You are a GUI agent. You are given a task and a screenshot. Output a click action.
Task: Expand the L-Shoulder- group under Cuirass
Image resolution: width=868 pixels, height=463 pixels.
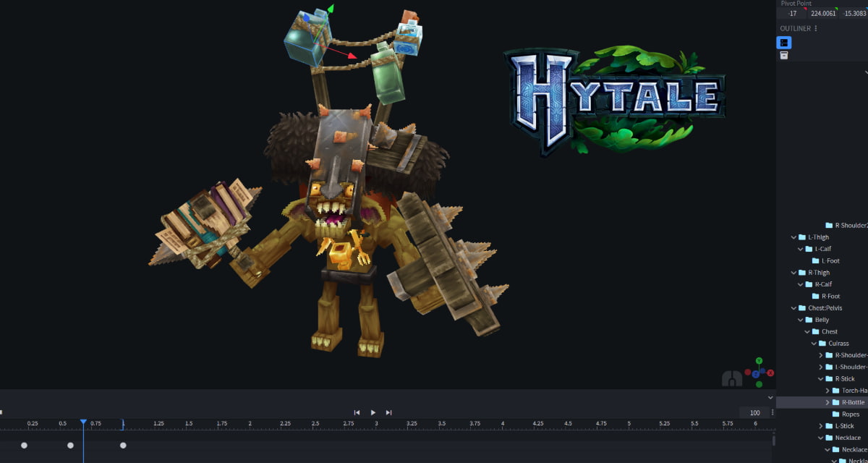(x=820, y=367)
